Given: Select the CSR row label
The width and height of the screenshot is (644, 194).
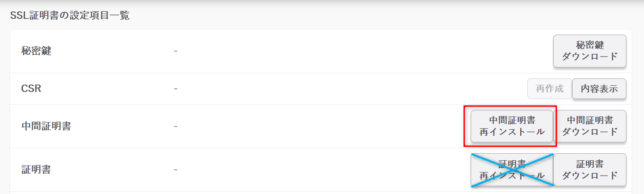Looking at the screenshot, I should (31, 89).
